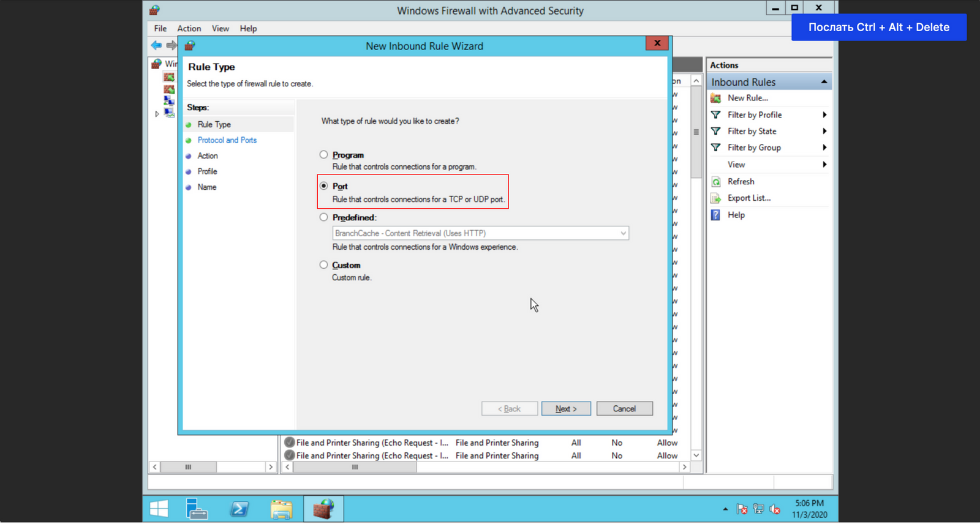Expand Filter by Group submenu arrow
Image resolution: width=980 pixels, height=524 pixels.
[824, 148]
